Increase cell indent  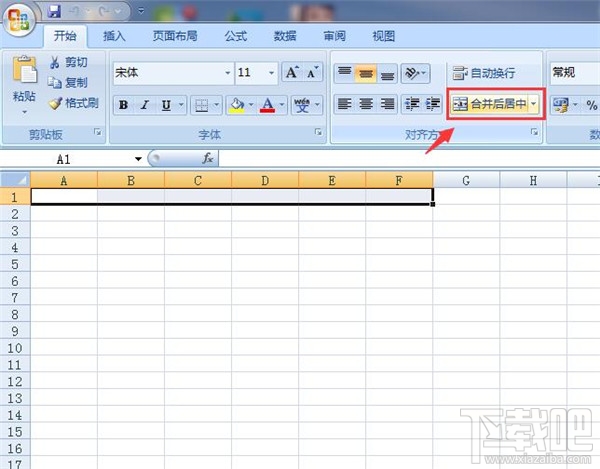432,104
